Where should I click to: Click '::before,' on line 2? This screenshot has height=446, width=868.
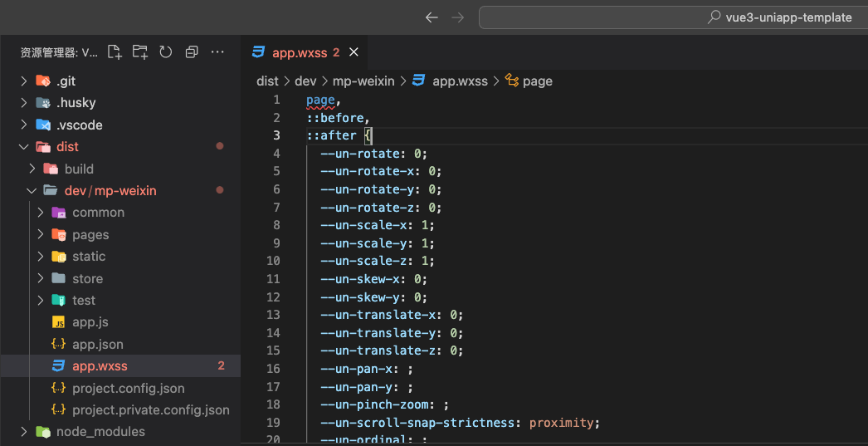339,118
